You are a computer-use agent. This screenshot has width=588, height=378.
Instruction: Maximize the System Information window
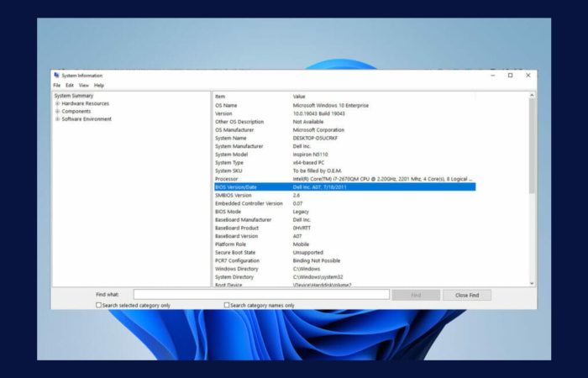511,76
